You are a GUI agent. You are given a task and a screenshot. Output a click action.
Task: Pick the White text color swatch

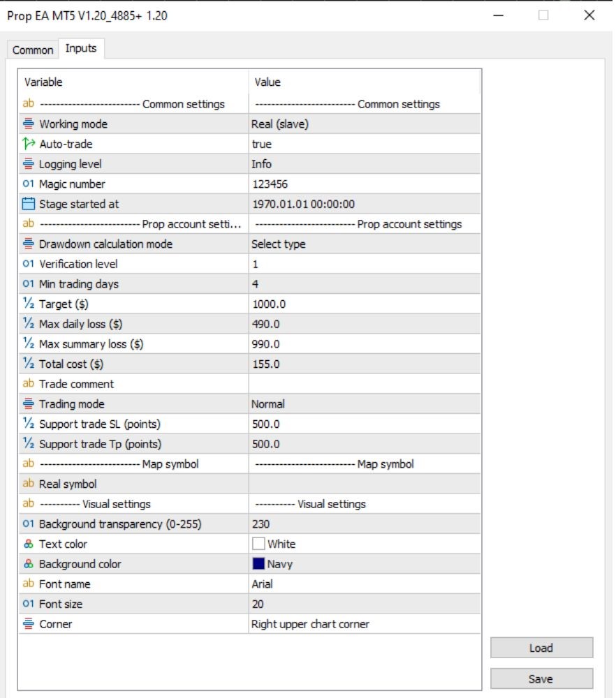coord(258,544)
